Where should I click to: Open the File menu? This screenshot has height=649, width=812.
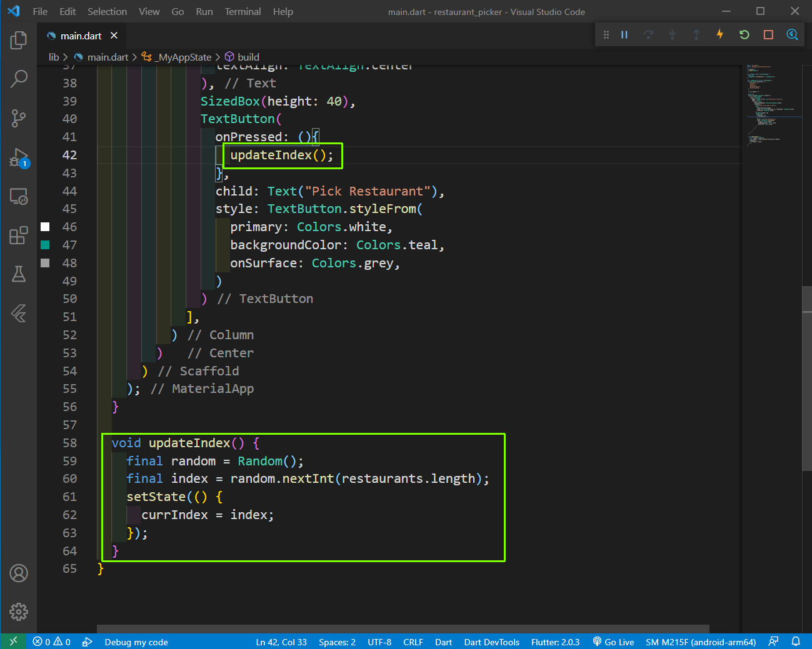tap(40, 11)
